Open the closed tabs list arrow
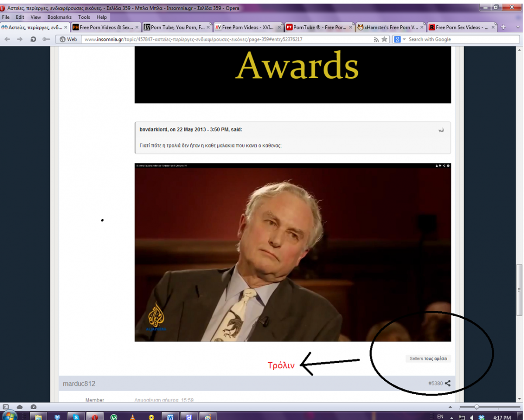 click(x=518, y=27)
